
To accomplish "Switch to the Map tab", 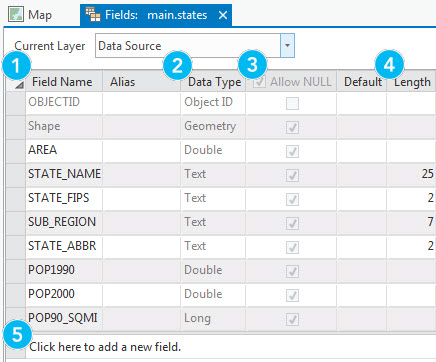I will click(x=30, y=15).
